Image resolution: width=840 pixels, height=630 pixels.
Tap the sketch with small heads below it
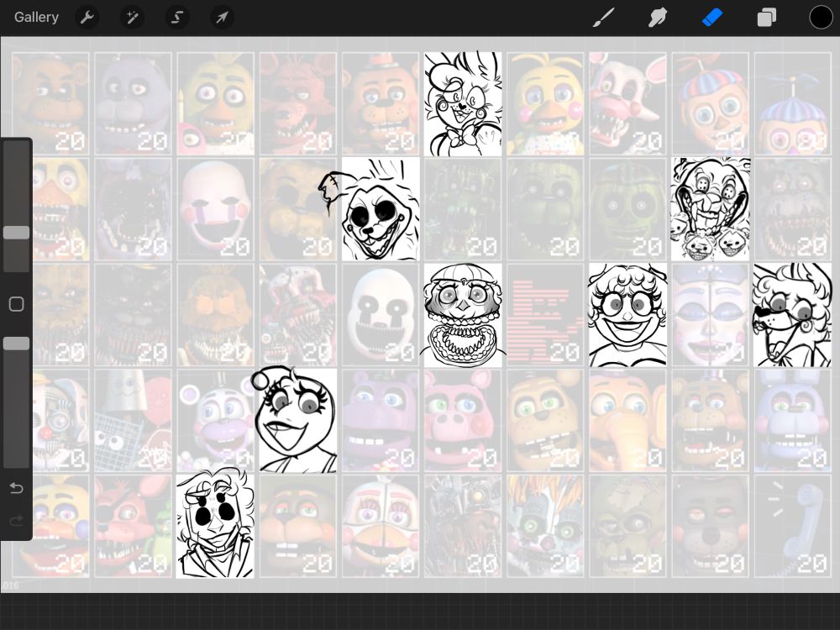tap(711, 209)
